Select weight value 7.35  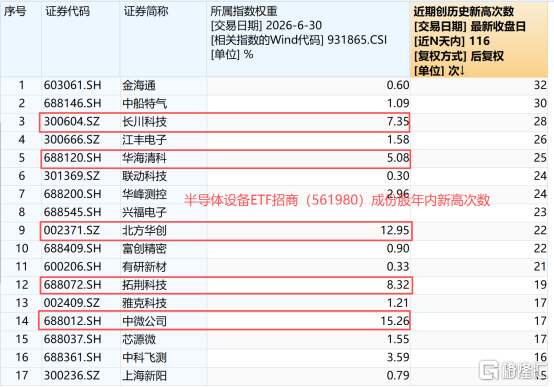pyautogui.click(x=398, y=122)
